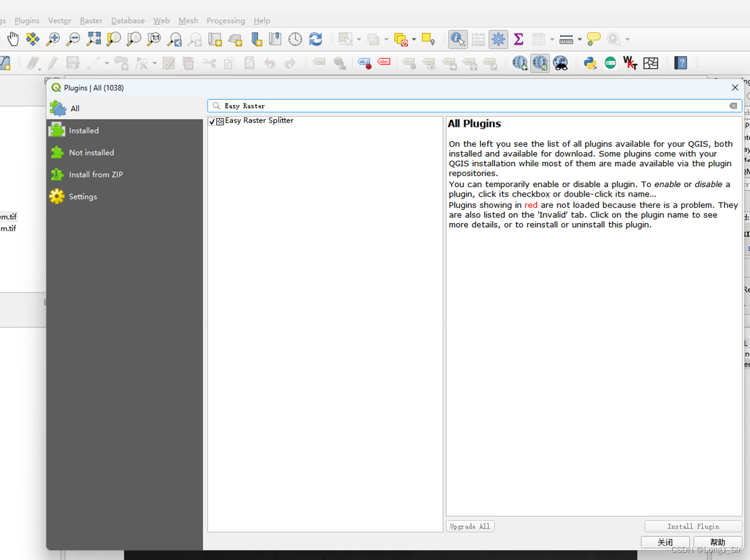Screen dimensions: 750x560
Task: Click the green OSM place search icon
Action: 610,63
